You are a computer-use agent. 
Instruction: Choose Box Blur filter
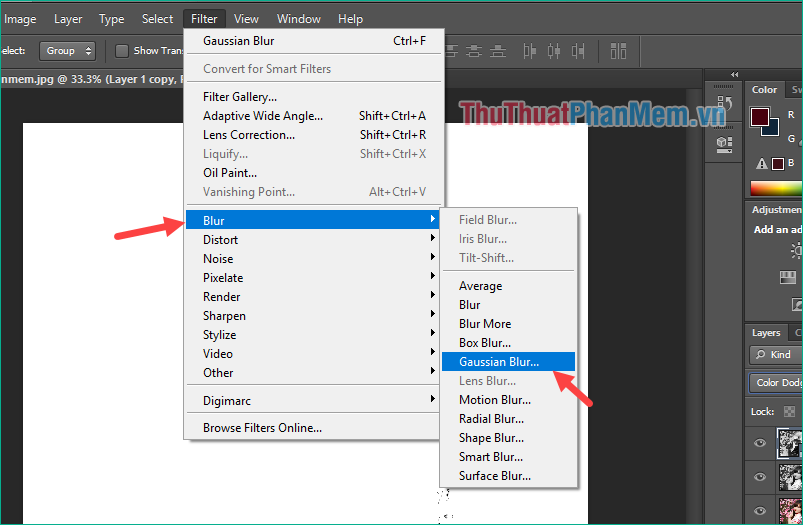coord(508,343)
